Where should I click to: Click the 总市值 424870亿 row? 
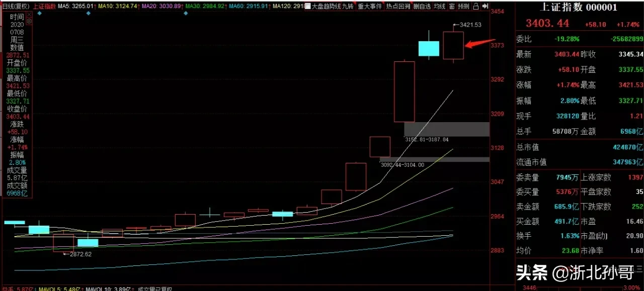580,147
